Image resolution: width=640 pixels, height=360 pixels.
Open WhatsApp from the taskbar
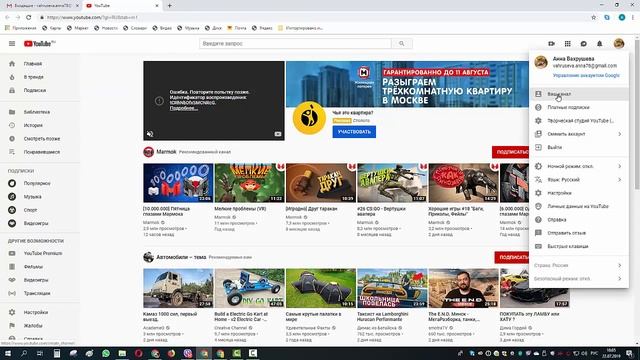pos(106,353)
